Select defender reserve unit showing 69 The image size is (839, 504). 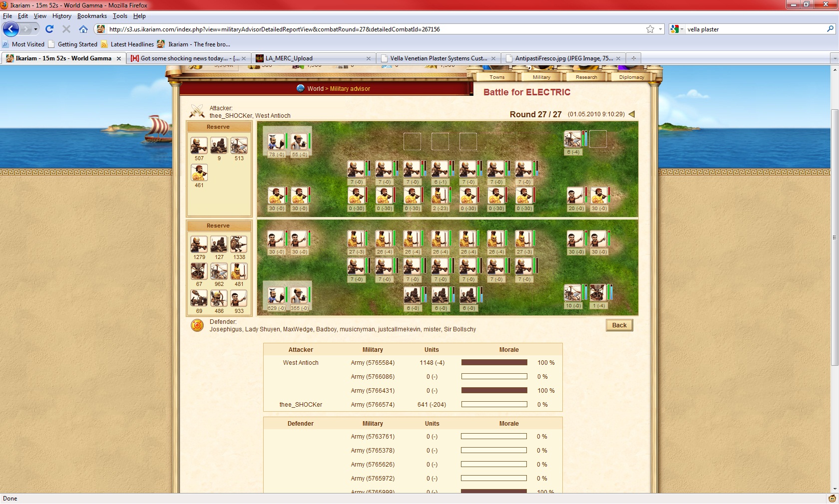[199, 298]
